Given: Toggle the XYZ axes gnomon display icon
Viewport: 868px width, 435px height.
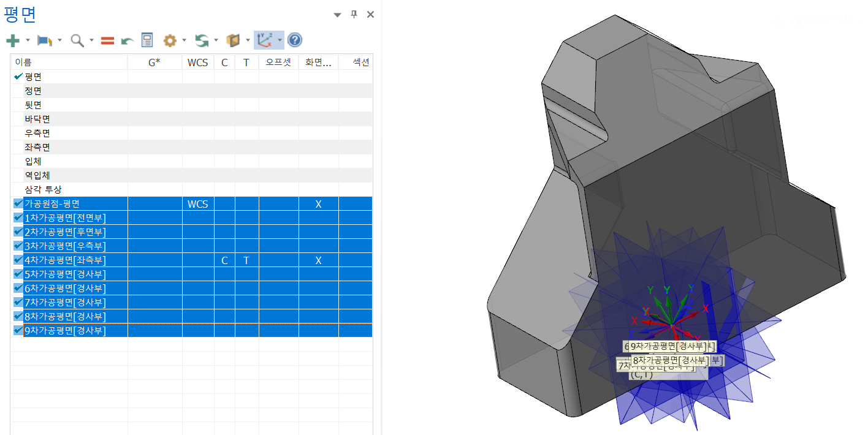Looking at the screenshot, I should (x=265, y=40).
